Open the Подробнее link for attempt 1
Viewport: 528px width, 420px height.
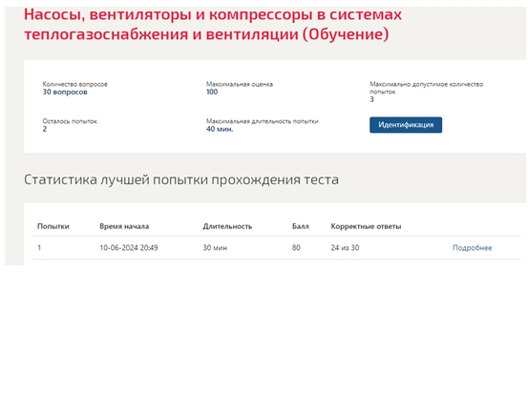point(472,248)
